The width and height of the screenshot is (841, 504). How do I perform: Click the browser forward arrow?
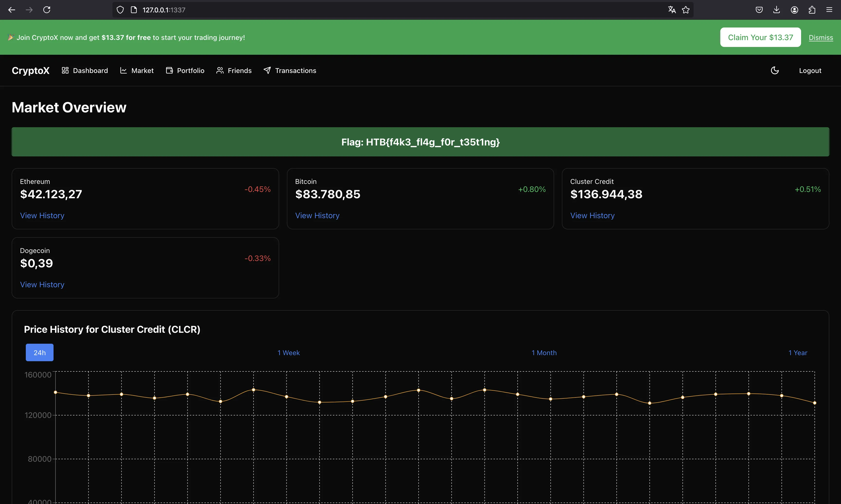29,10
